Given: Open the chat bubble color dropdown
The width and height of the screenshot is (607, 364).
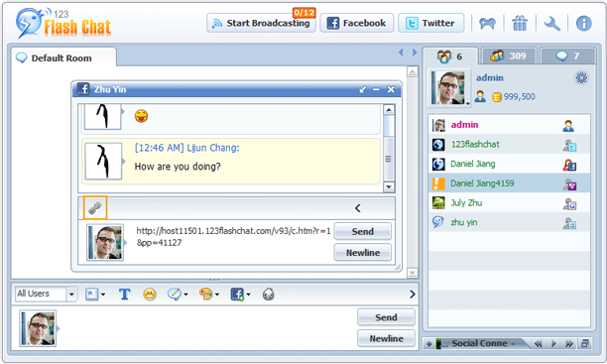Looking at the screenshot, I should (x=178, y=295).
